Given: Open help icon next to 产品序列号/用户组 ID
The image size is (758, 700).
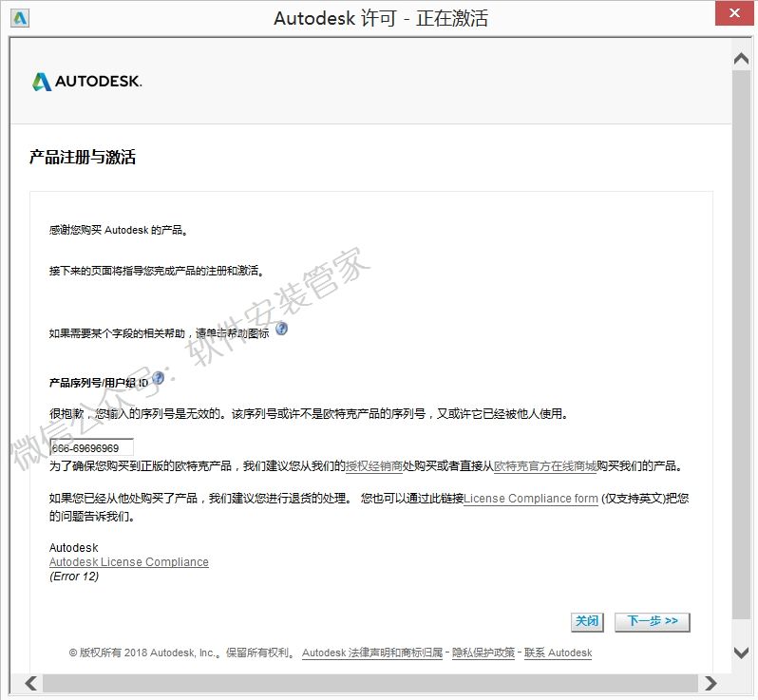Looking at the screenshot, I should pos(158,378).
